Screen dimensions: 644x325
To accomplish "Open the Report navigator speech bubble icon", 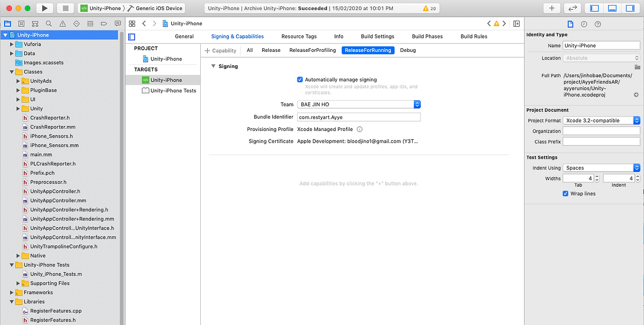I will coord(117,24).
